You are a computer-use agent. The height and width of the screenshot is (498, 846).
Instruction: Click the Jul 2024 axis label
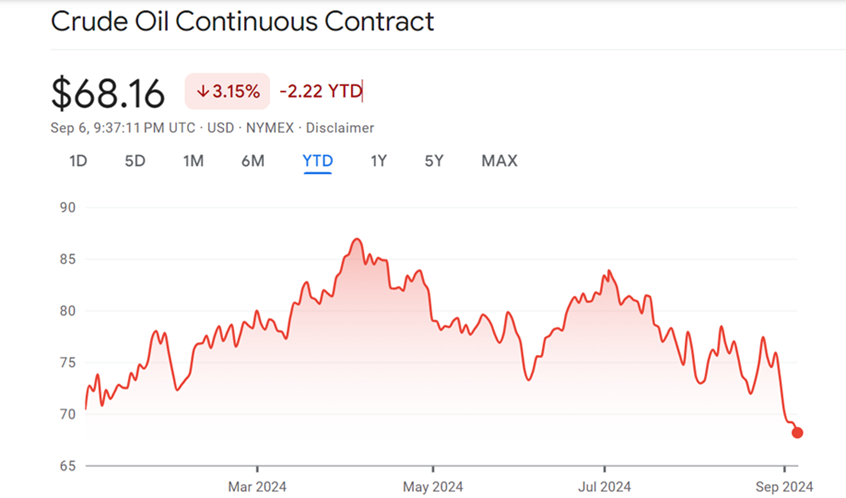tap(605, 486)
